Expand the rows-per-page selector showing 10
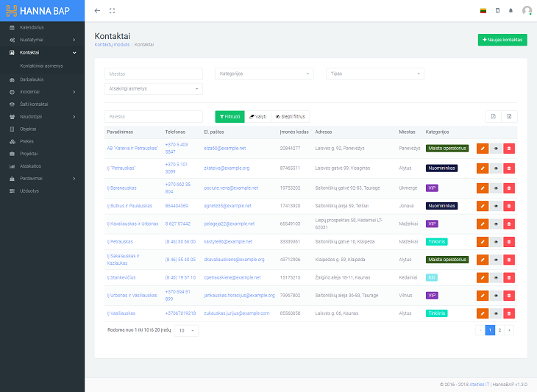Viewport: 537px width, 392px height. click(x=185, y=331)
